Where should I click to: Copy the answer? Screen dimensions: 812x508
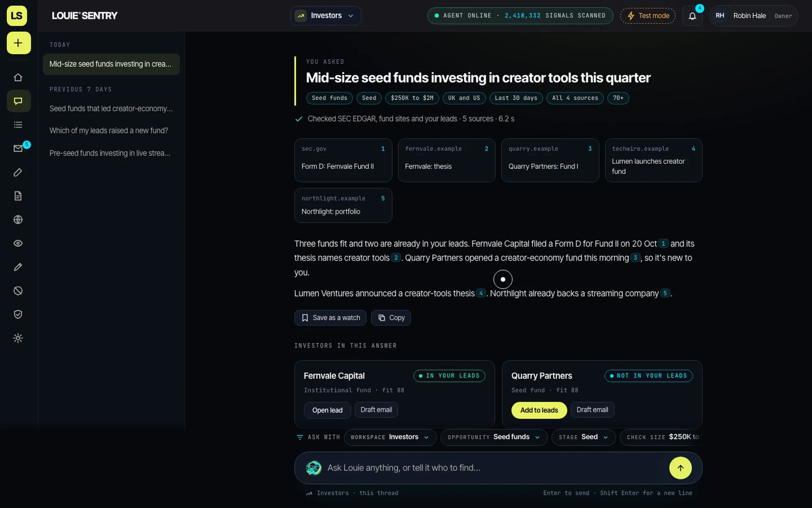click(391, 318)
